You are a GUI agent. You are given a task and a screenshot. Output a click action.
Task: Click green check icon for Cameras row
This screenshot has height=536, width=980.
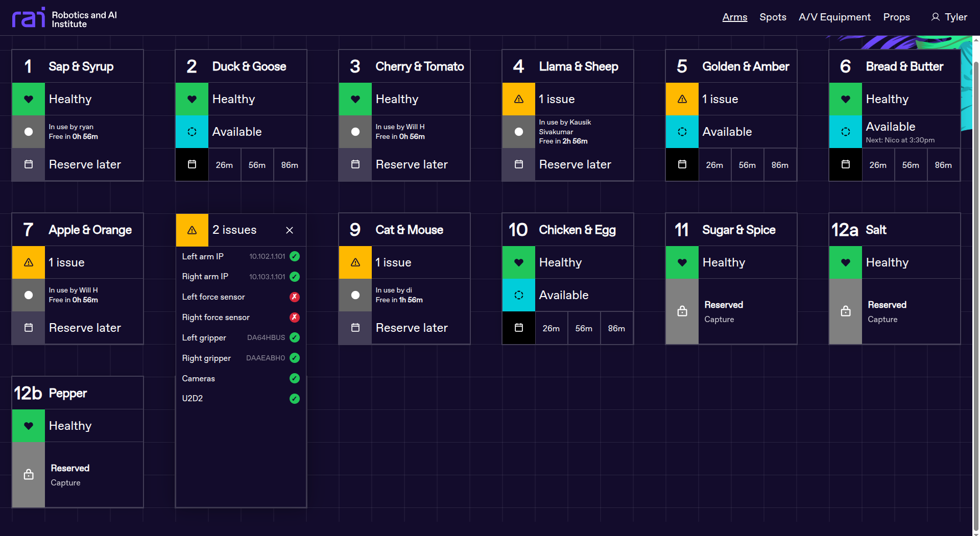pos(295,378)
